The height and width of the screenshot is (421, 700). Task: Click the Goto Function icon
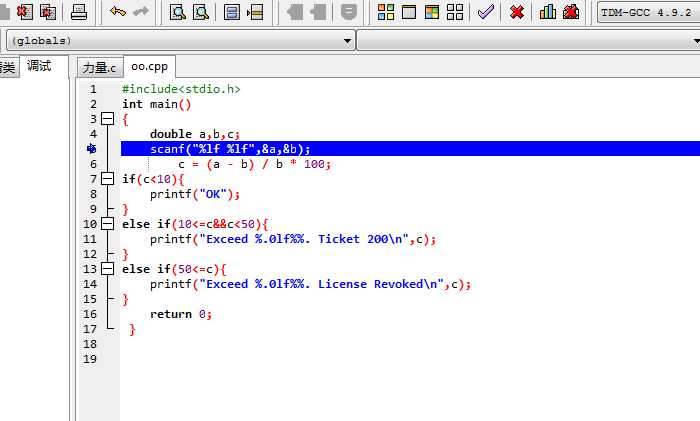232,12
